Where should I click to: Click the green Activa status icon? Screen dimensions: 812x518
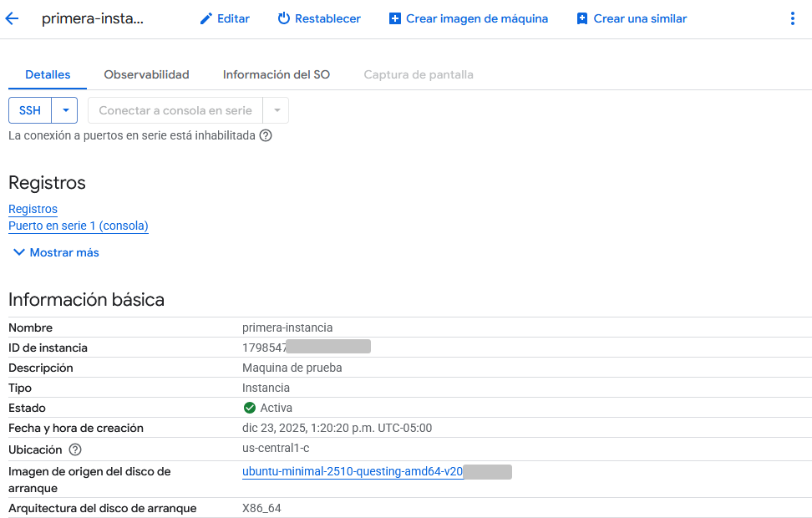249,409
